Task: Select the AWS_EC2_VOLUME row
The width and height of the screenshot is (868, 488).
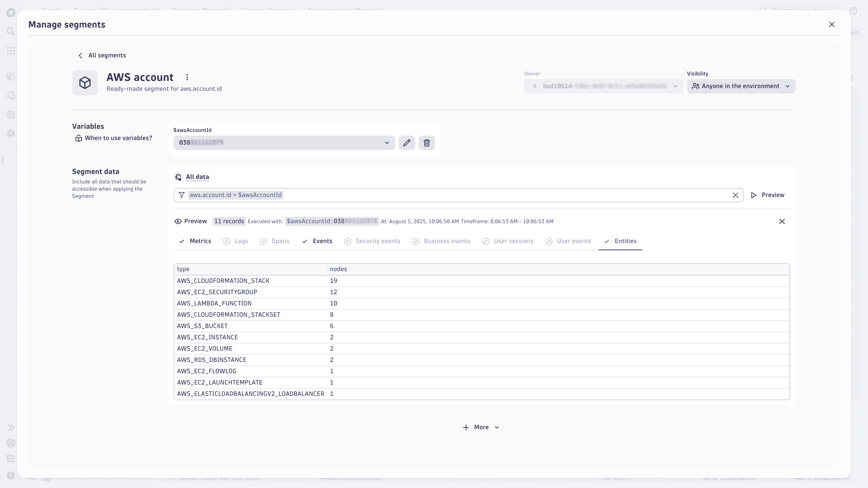Action: (x=482, y=349)
